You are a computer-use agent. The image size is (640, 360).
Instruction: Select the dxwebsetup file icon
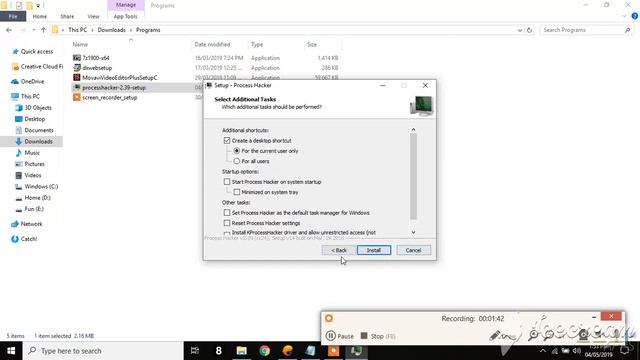pyautogui.click(x=77, y=68)
